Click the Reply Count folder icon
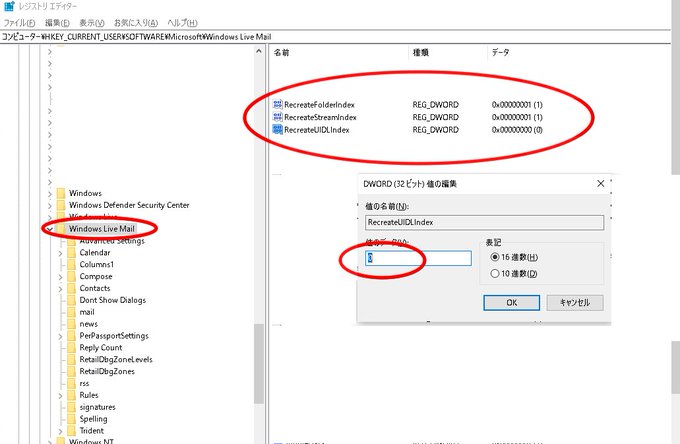This screenshot has width=680, height=444. 72,348
